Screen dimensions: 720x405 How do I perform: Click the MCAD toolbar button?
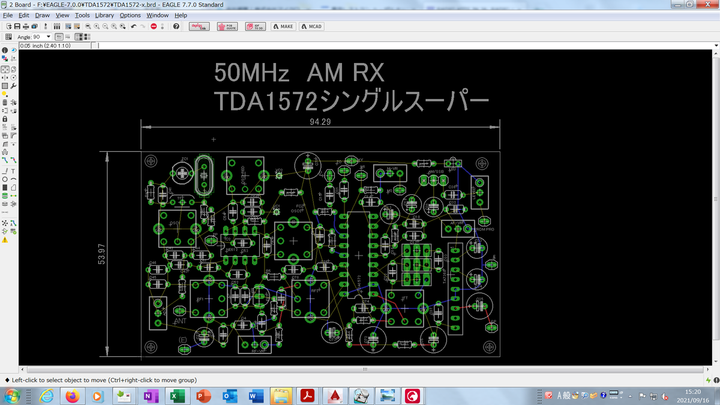click(x=311, y=26)
